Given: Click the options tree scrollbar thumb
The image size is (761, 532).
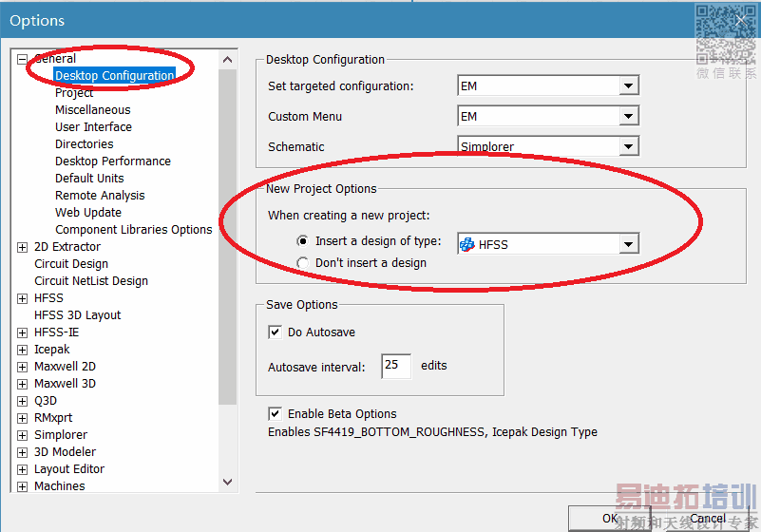Looking at the screenshot, I should click(227, 237).
